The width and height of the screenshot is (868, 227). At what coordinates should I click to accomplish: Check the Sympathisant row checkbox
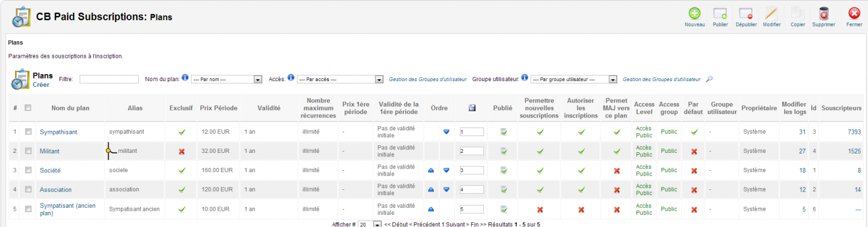tap(28, 132)
